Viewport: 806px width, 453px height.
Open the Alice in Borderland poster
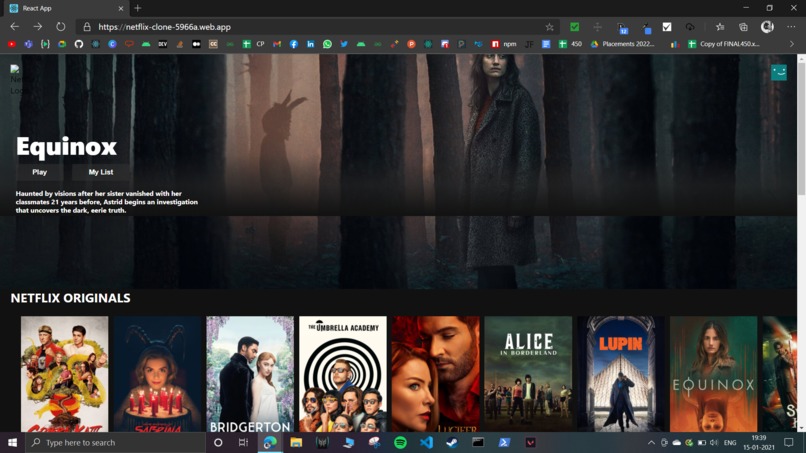[528, 374]
